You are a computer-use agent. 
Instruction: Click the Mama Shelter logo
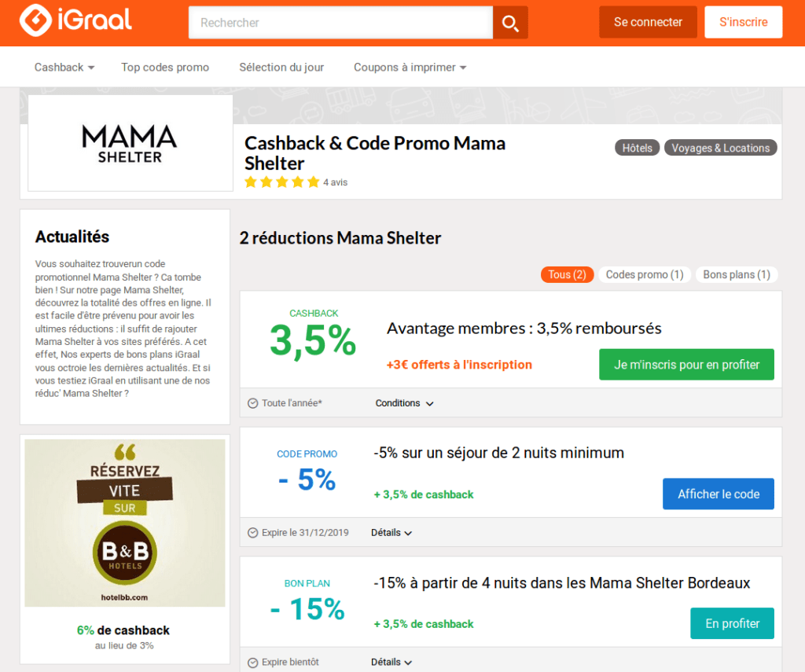[130, 143]
